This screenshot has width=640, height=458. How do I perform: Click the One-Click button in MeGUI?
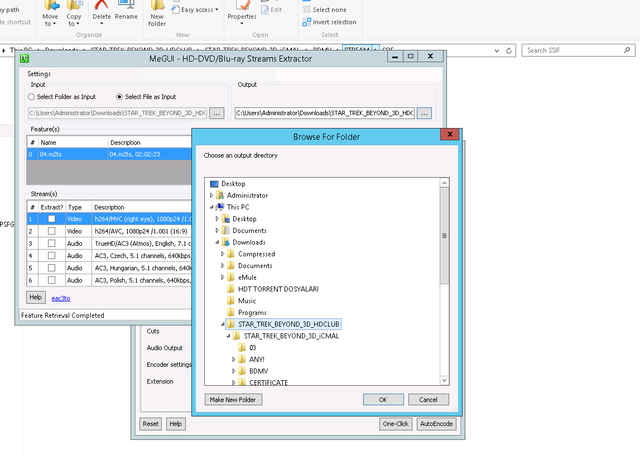[396, 424]
